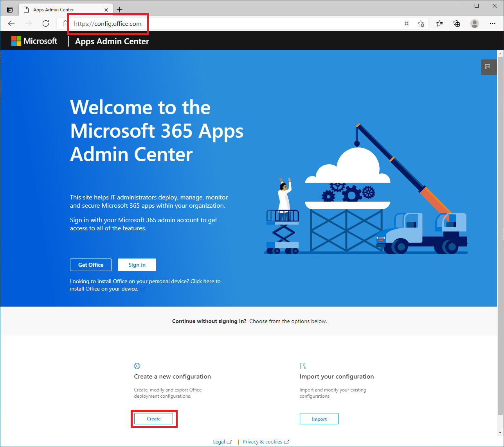Image resolution: width=504 pixels, height=447 pixels.
Task: Open a new tab with plus button
Action: coord(120,10)
